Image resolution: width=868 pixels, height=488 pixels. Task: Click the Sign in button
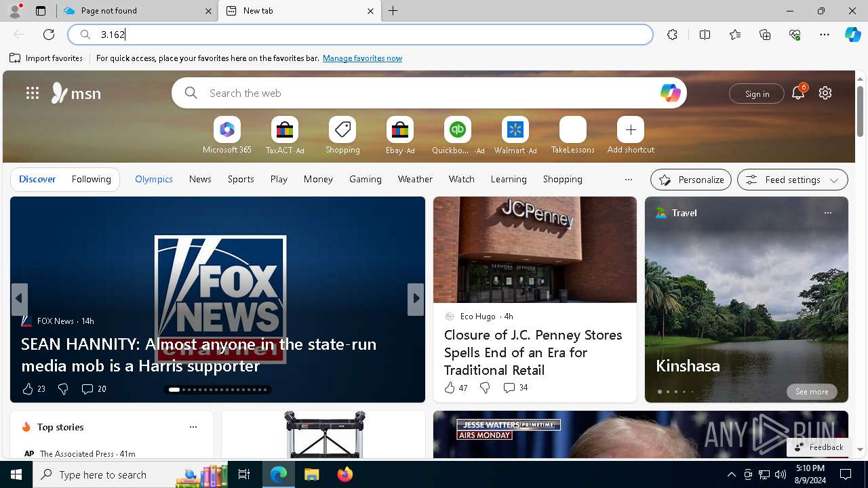757,94
